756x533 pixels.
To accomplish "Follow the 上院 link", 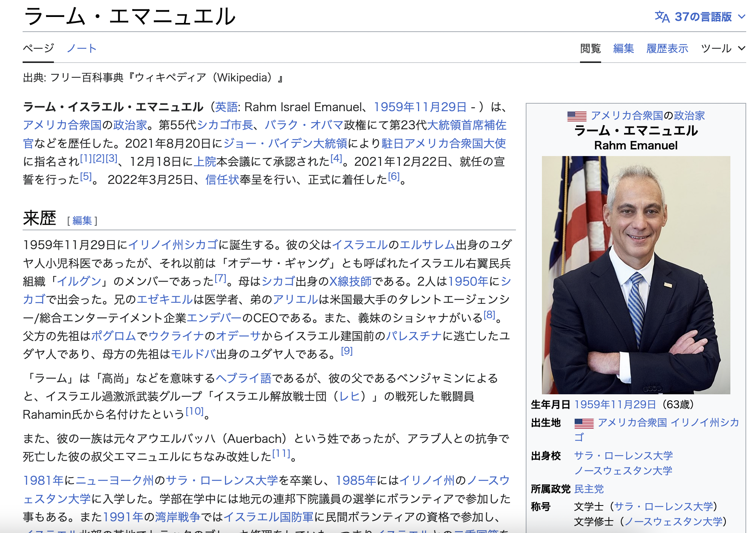I will 205,161.
